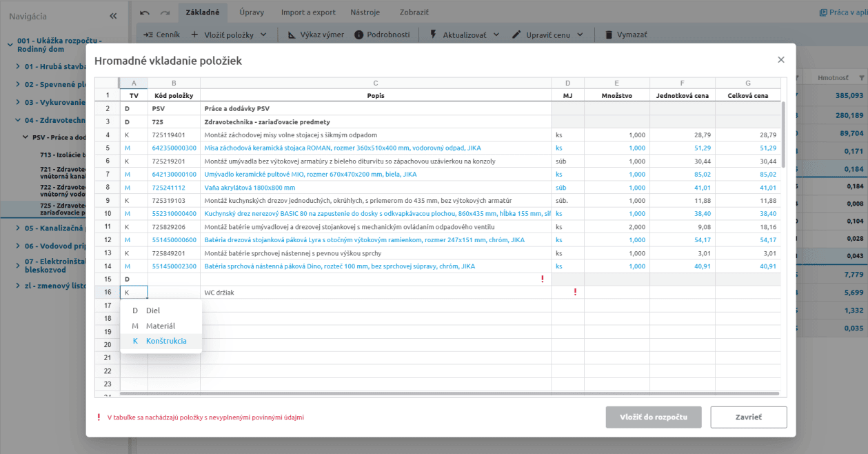Select column A header

tap(134, 83)
